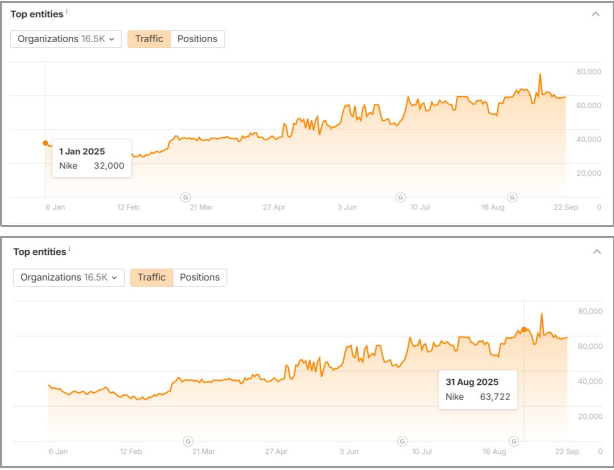Screen dimensions: 614x470
Task: Click Google update marker near 10 Jul, upper chart
Action: [x=401, y=198]
